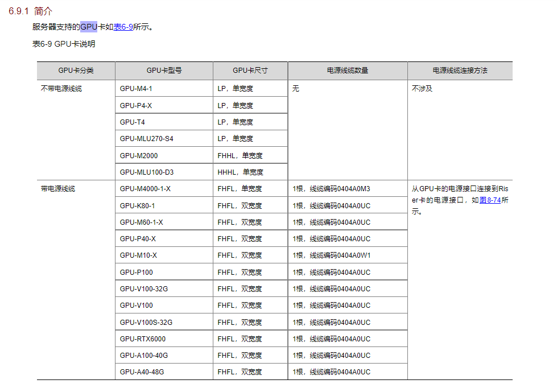The image size is (557, 392).
Task: Select the GPU-V100 model cell
Action: coord(164,306)
